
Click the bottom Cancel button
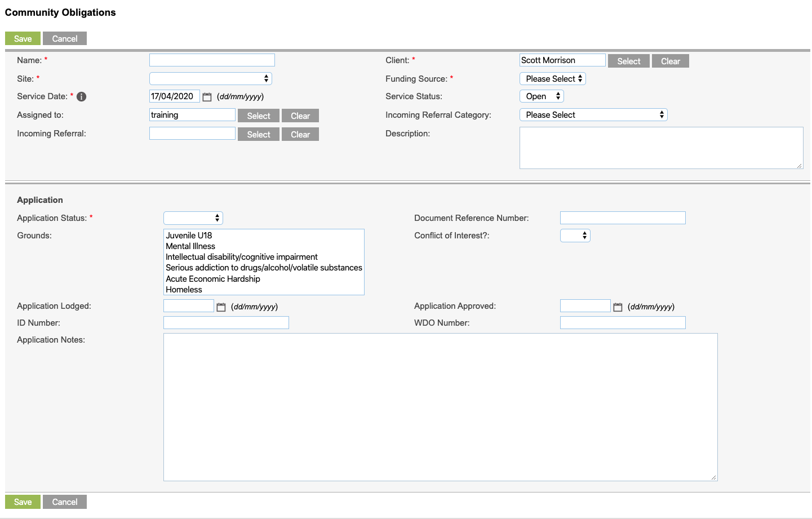(64, 502)
